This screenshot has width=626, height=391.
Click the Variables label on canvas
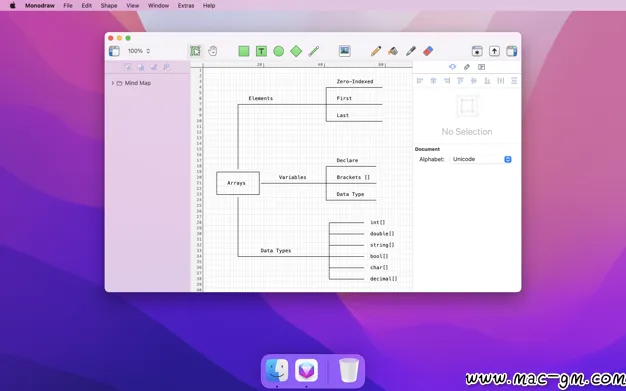pyautogui.click(x=293, y=177)
